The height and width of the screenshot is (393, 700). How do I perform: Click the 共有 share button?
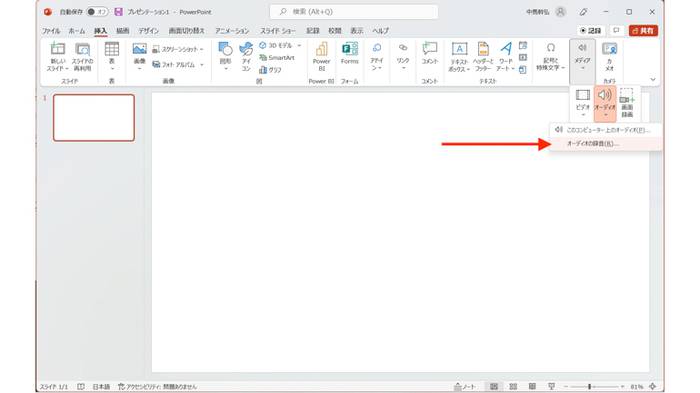point(643,30)
